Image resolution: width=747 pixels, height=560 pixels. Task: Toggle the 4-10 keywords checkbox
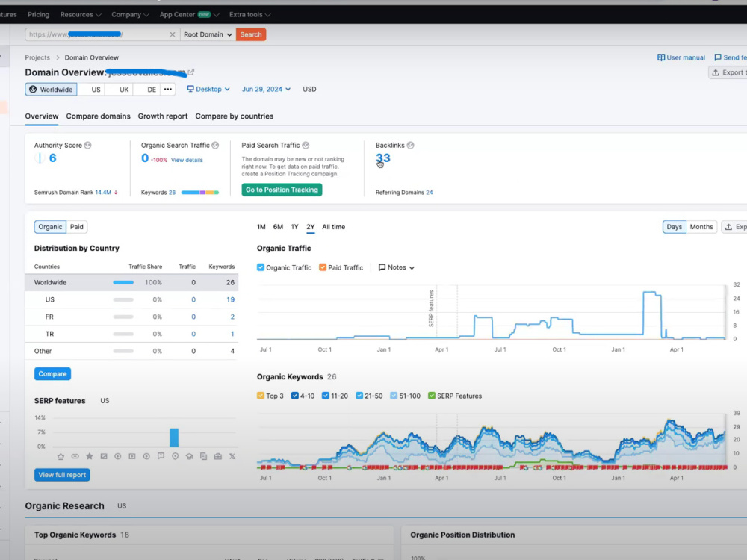coord(295,396)
